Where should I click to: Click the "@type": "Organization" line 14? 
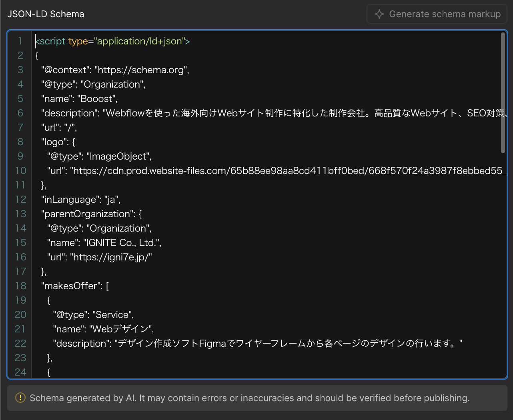coord(99,228)
